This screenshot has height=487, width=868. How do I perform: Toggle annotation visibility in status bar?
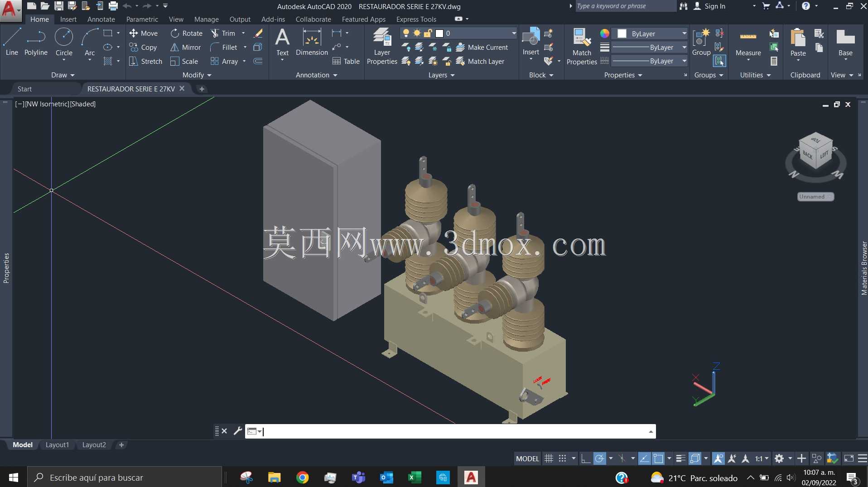[x=718, y=458]
